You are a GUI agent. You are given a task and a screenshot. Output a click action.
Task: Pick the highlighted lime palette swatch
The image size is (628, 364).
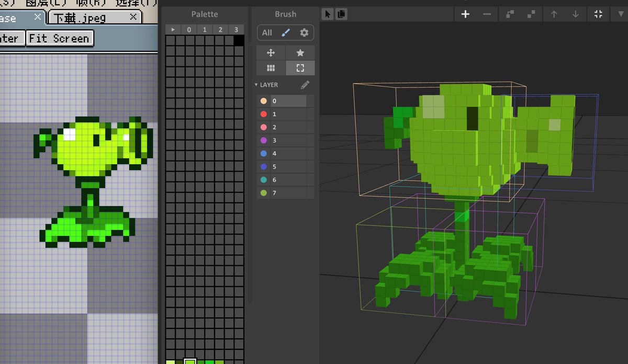(190, 361)
